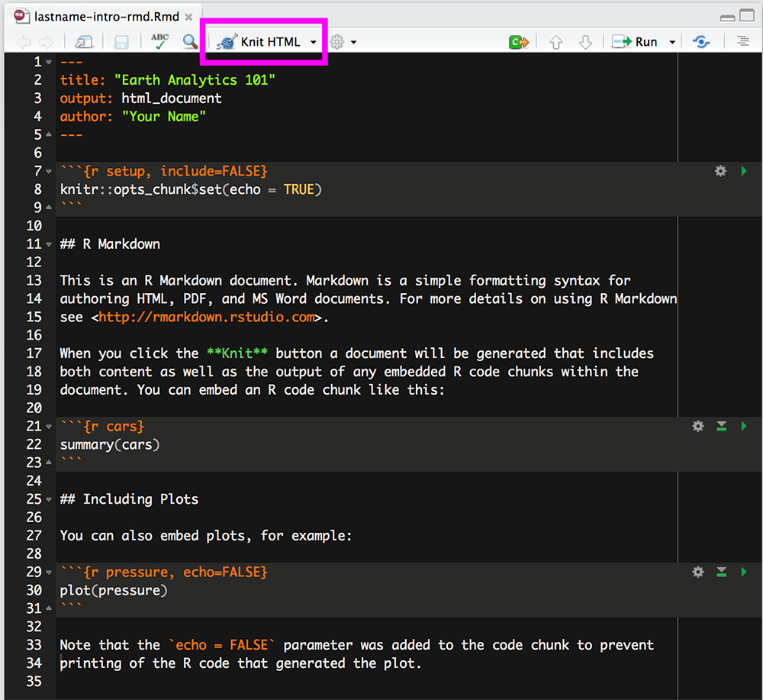Collapse YAML header at line 1

[49, 63]
